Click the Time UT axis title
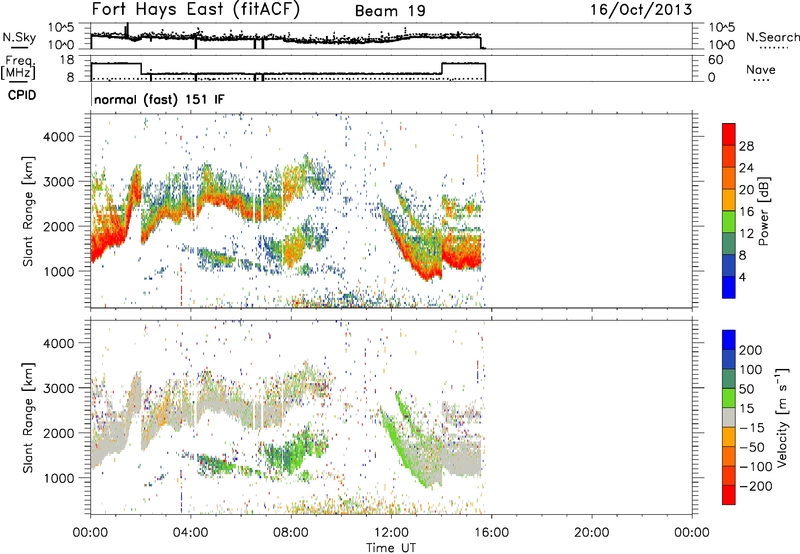Screen dimensions: 800x554 coord(391,547)
